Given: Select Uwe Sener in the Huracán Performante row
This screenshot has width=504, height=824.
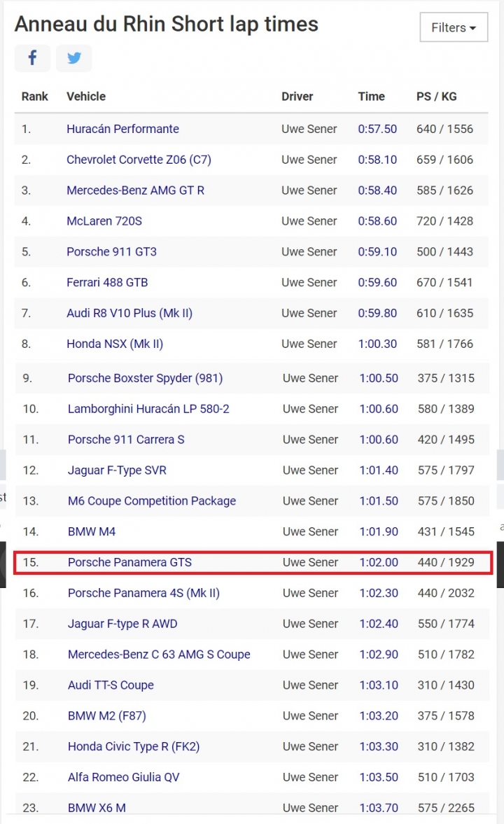Looking at the screenshot, I should click(x=309, y=129).
